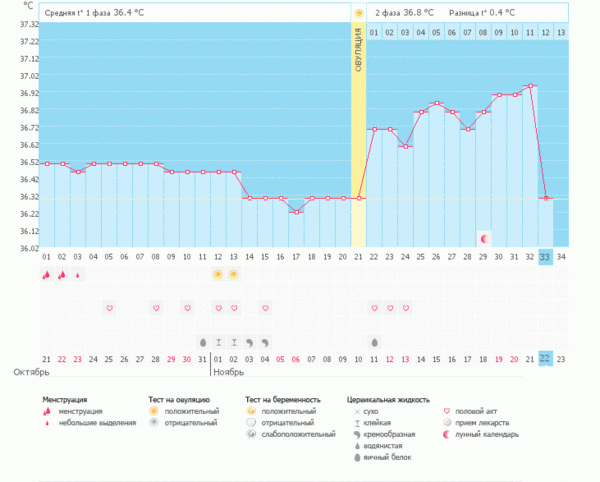
Task: Click the heart icon on cycle day 24
Action: pos(406,308)
